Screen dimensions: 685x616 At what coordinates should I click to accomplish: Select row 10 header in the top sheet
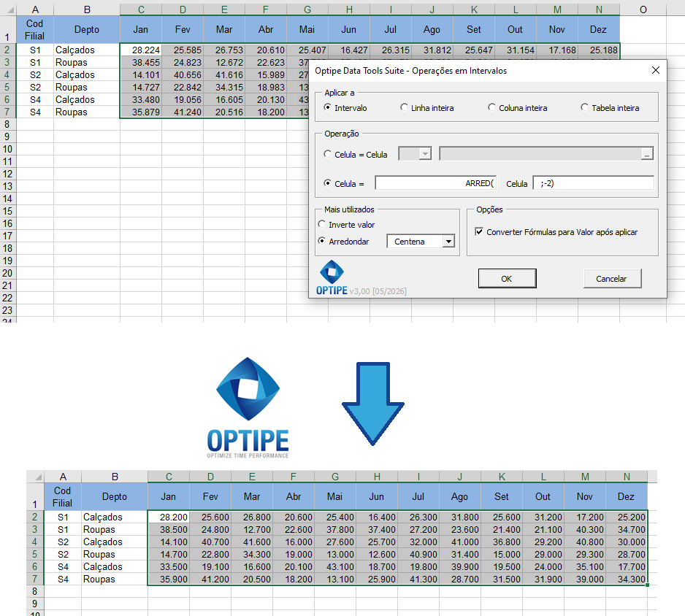click(x=8, y=150)
